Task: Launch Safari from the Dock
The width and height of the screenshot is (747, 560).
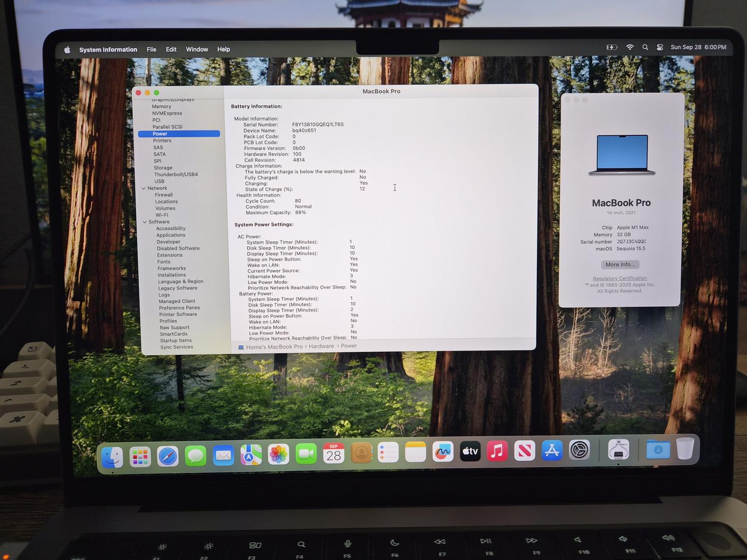Action: coord(168,456)
